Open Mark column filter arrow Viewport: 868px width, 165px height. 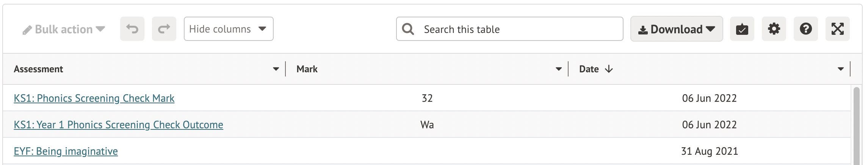coord(559,69)
